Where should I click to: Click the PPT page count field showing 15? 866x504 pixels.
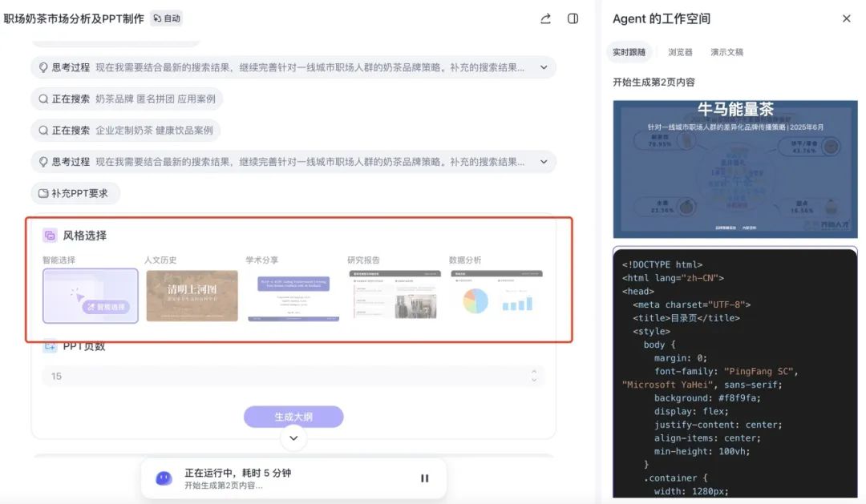[x=293, y=376]
